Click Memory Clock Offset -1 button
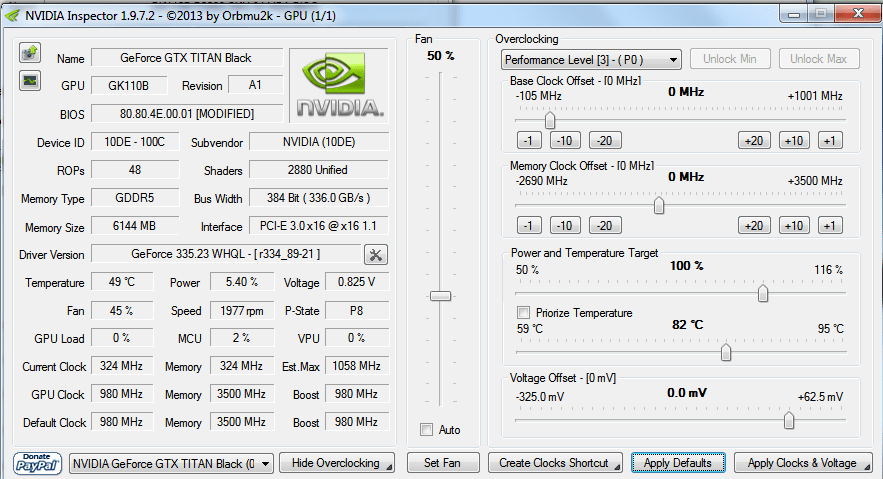The image size is (883, 479). (x=529, y=226)
